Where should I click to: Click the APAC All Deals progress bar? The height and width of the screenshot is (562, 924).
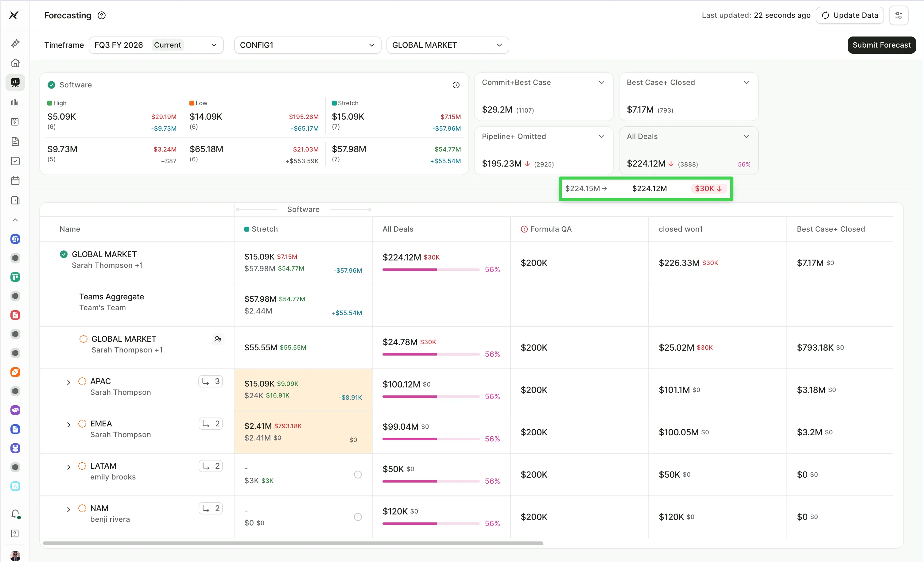tap(431, 396)
